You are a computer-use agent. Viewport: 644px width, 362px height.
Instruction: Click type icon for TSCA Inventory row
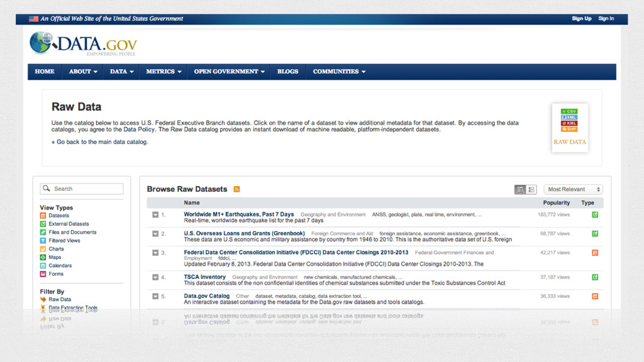click(x=595, y=277)
